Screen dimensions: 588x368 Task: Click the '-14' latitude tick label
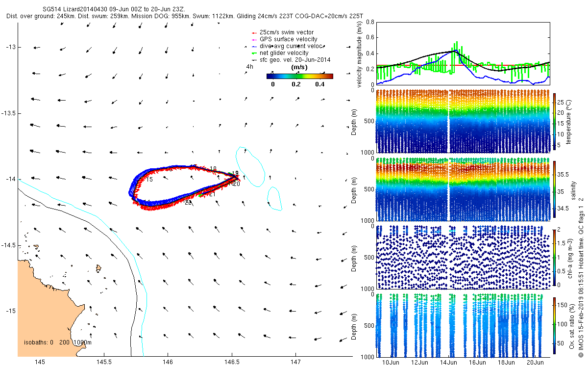11,179
